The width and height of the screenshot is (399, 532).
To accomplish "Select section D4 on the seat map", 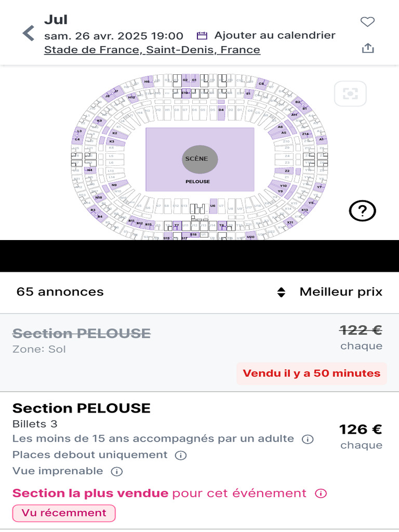I will 221,110.
